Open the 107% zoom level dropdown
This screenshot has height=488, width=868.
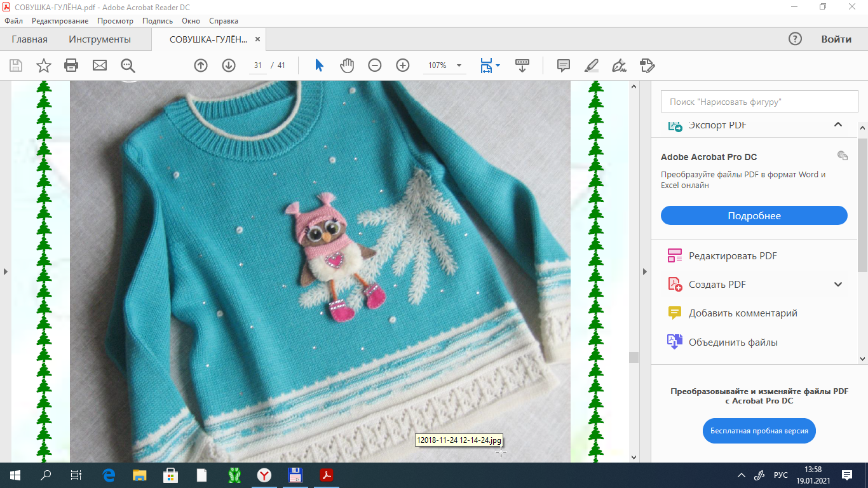click(x=459, y=65)
